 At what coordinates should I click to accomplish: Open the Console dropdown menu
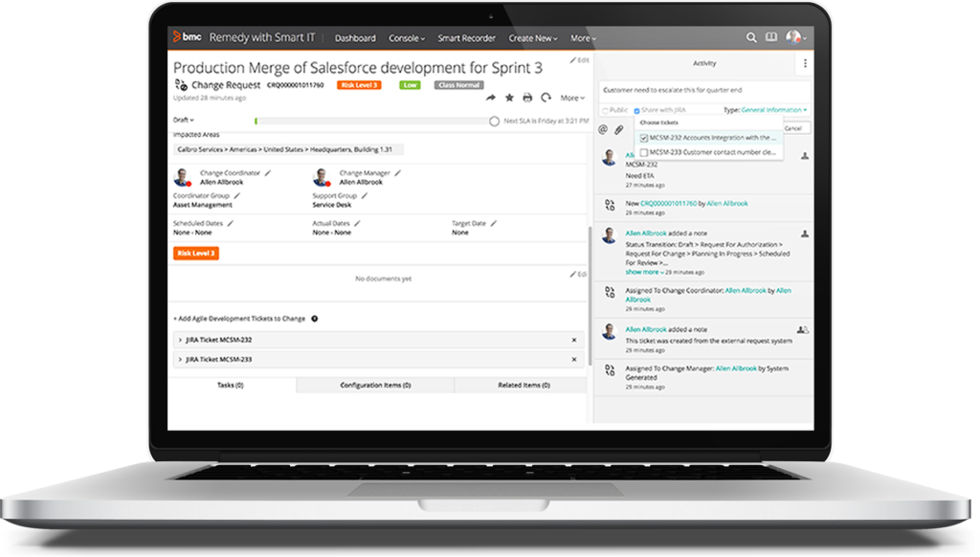pos(406,38)
